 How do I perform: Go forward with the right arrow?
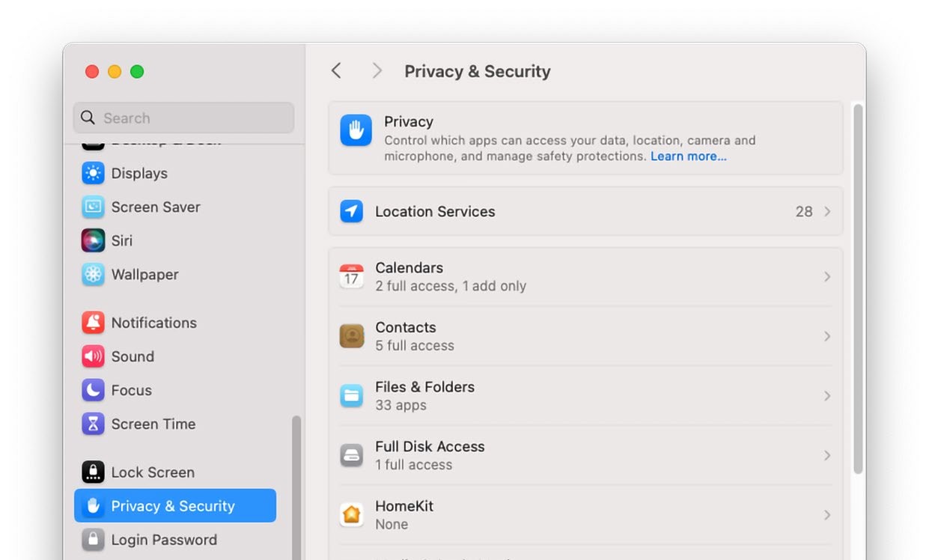tap(377, 71)
